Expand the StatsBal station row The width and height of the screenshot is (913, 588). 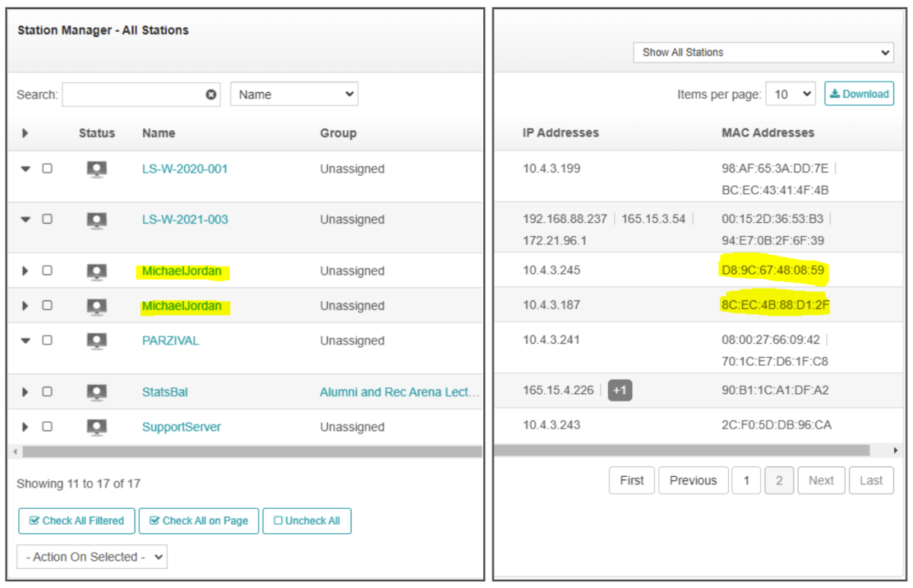tap(24, 392)
